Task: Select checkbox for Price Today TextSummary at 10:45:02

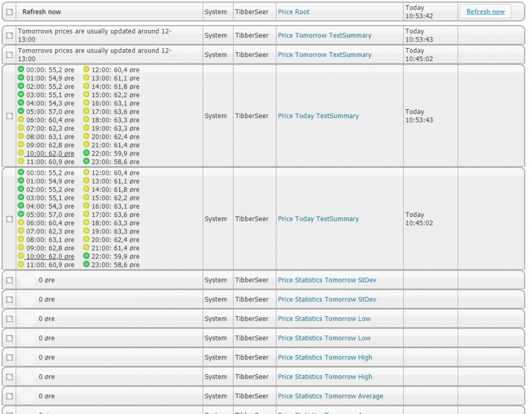Action: pyautogui.click(x=9, y=219)
